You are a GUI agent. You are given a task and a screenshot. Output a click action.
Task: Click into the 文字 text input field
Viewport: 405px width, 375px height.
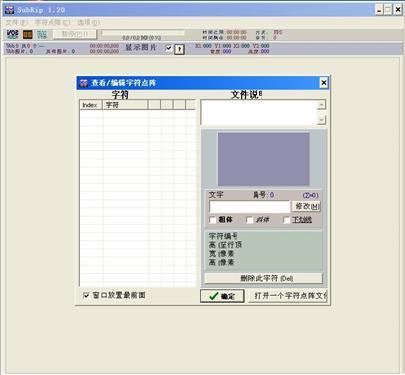(x=250, y=206)
